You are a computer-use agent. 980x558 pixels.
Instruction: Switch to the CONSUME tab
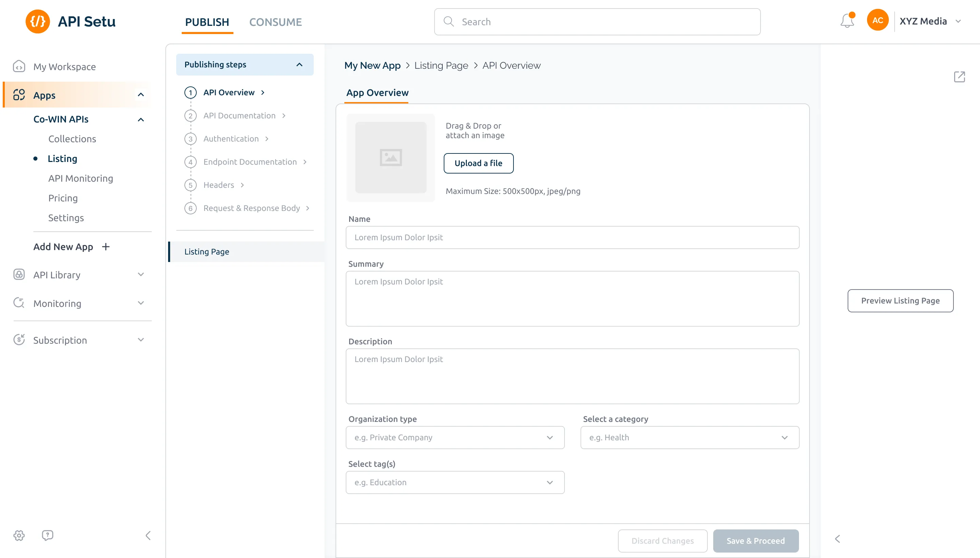coord(276,22)
